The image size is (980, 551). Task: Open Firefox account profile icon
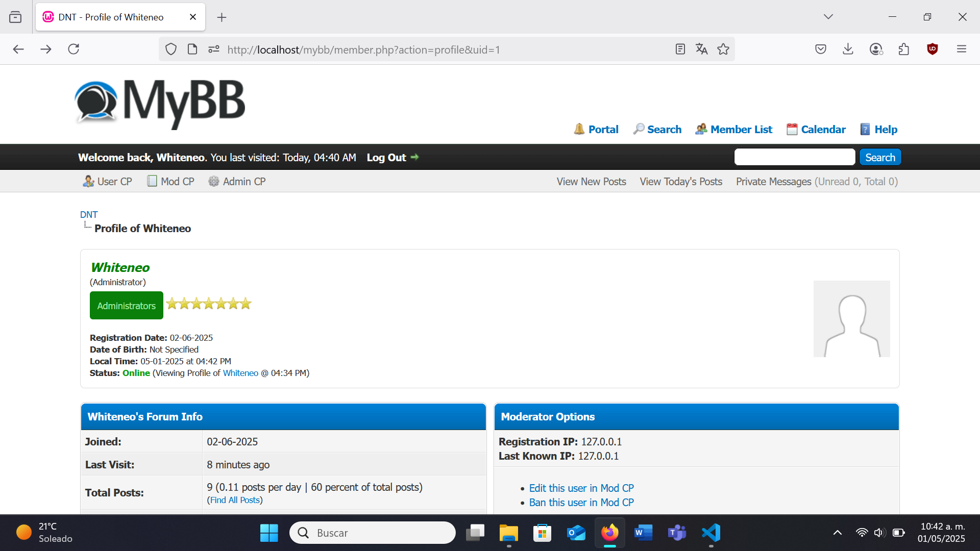click(876, 49)
